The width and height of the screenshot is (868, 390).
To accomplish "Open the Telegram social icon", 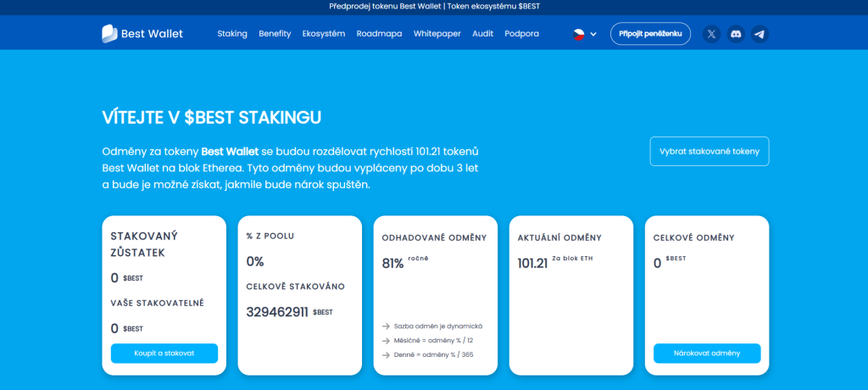I will pos(760,34).
